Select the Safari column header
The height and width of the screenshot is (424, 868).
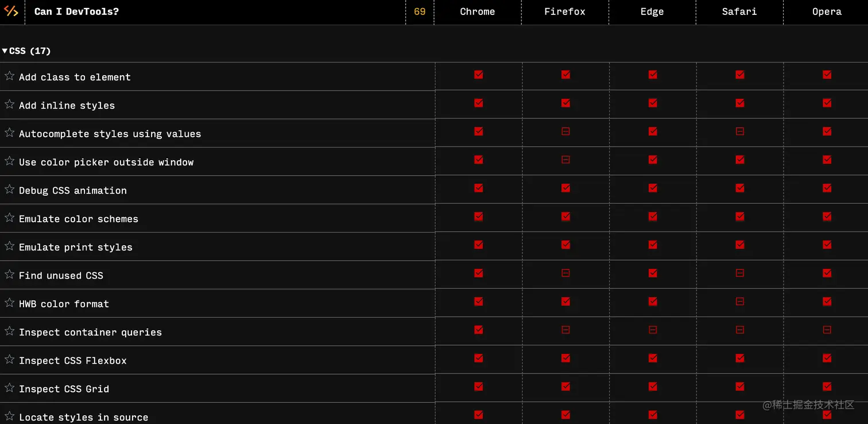click(739, 11)
